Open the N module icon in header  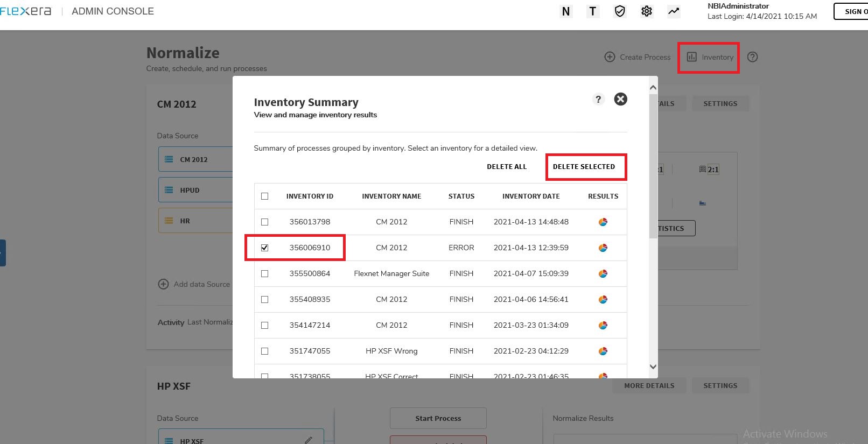pyautogui.click(x=566, y=11)
